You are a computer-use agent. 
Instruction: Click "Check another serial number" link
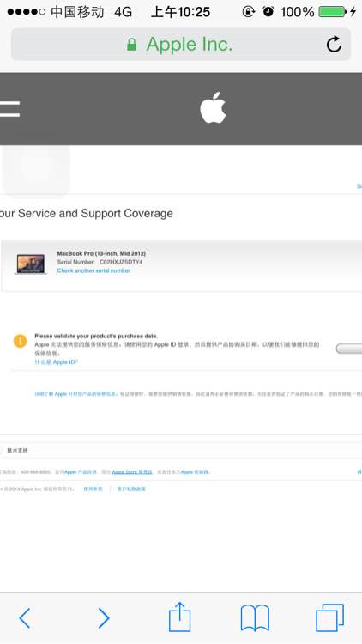coord(94,270)
